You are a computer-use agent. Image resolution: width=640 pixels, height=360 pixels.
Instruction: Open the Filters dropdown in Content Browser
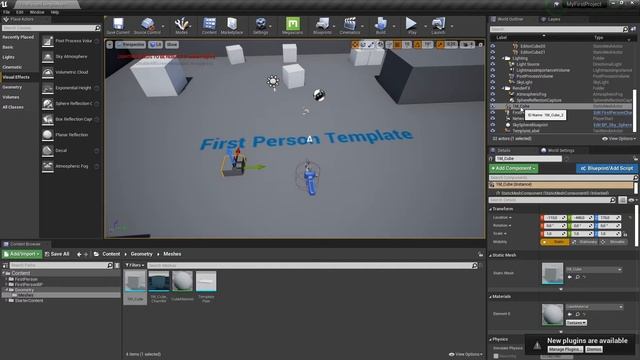click(x=135, y=265)
